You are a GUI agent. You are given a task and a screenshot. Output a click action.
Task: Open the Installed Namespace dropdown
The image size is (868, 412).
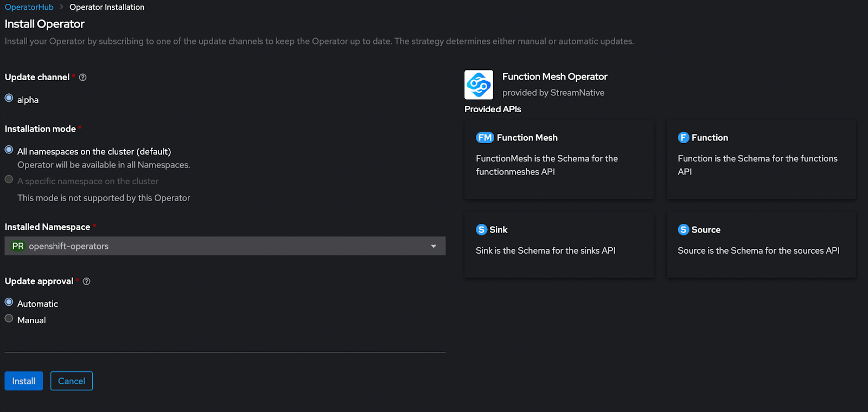[x=225, y=246]
